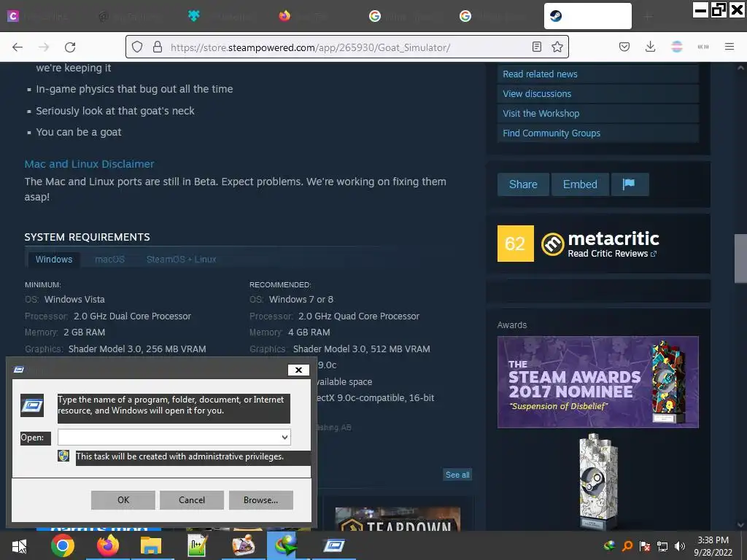Select the Windows requirements tab

tap(54, 260)
